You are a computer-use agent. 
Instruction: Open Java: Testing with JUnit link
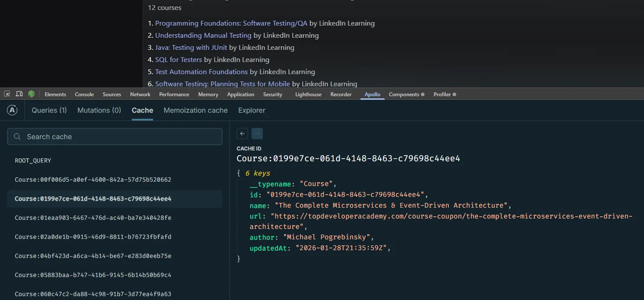coord(191,48)
